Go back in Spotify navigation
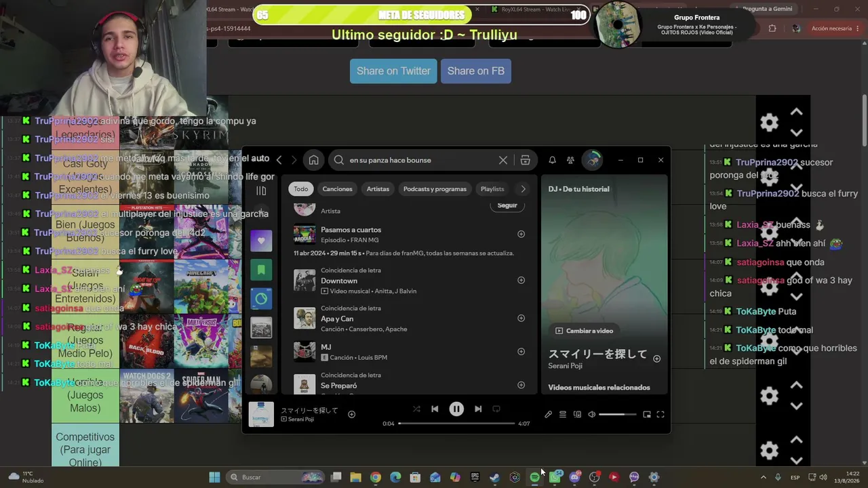 [279, 160]
